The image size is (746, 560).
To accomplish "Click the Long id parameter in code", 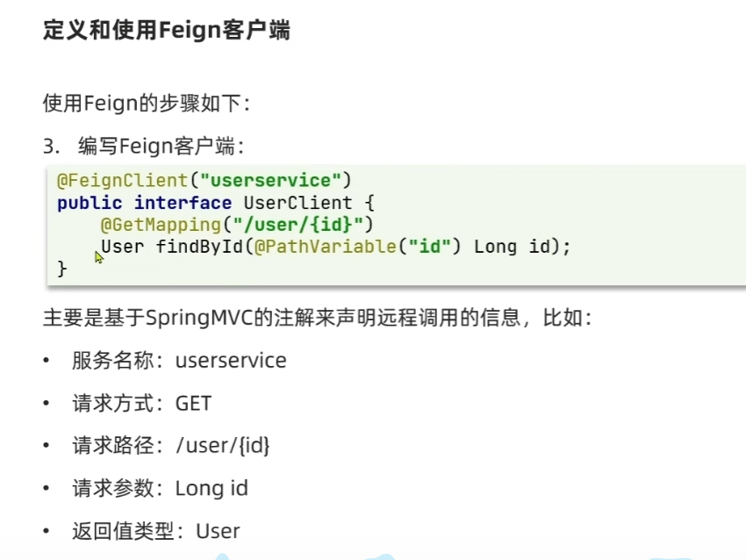I will coord(511,247).
